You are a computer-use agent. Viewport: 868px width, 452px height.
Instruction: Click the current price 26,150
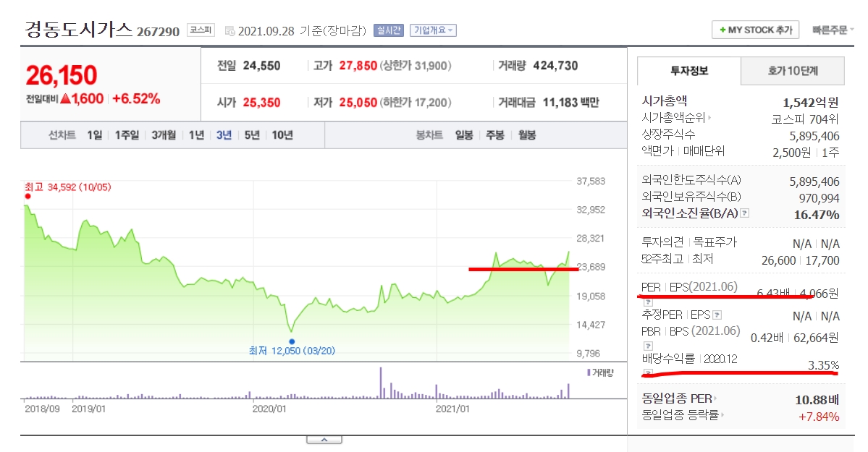(62, 75)
